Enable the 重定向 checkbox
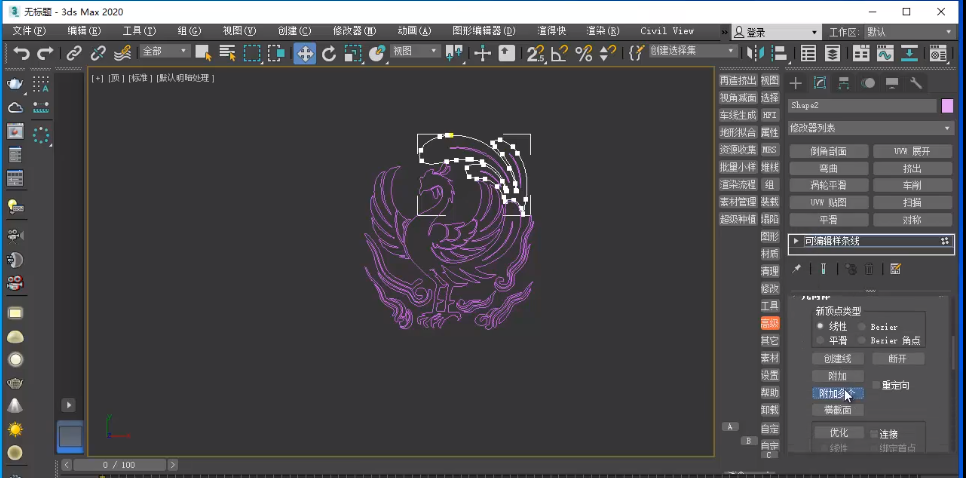The height and width of the screenshot is (478, 966). click(x=876, y=385)
